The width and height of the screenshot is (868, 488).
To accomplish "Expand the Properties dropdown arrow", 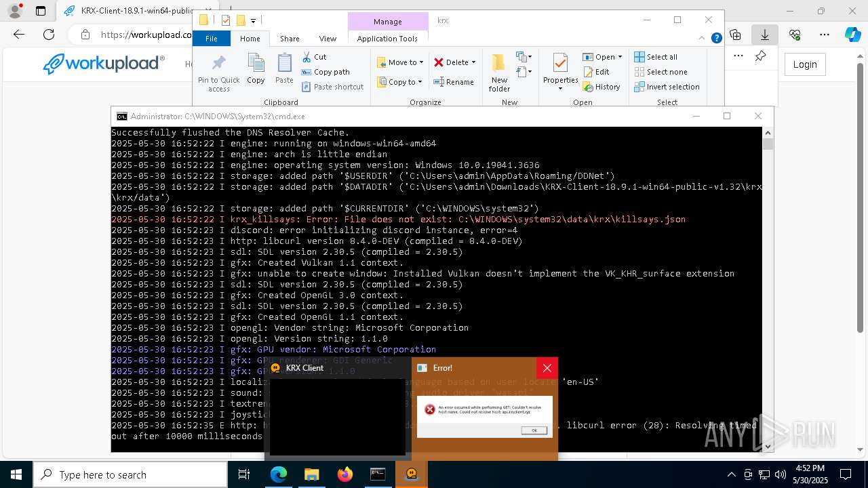I will pyautogui.click(x=560, y=89).
